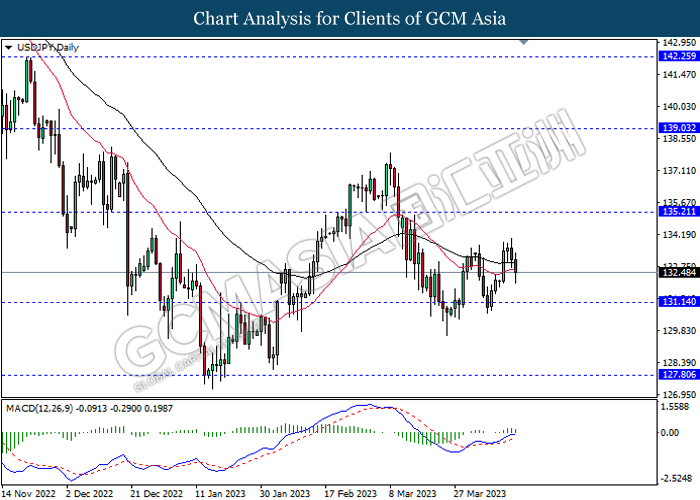Select the 127.806 support level label
Image resolution: width=700 pixels, height=500 pixels.
click(x=679, y=375)
